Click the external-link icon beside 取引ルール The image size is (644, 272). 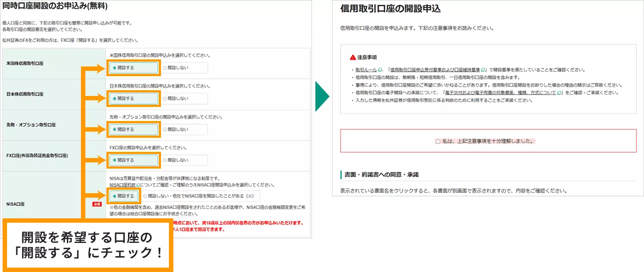tap(379, 69)
